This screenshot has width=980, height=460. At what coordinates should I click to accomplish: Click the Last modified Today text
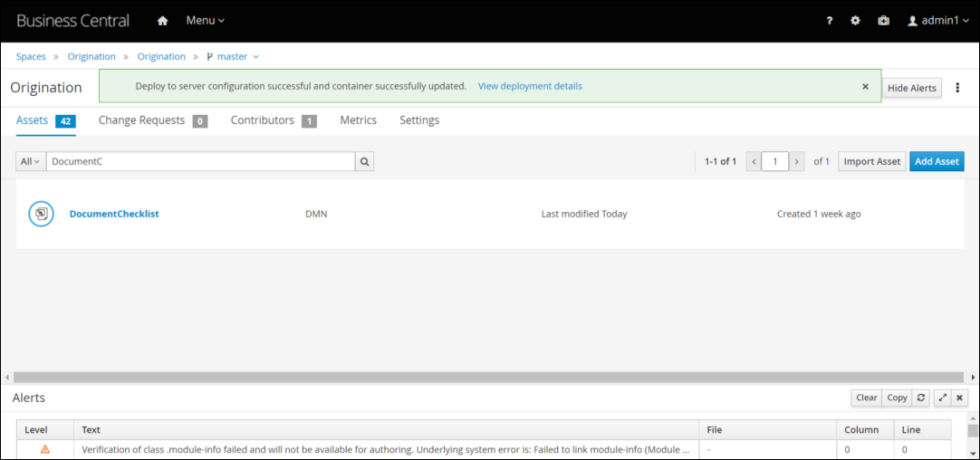point(584,214)
